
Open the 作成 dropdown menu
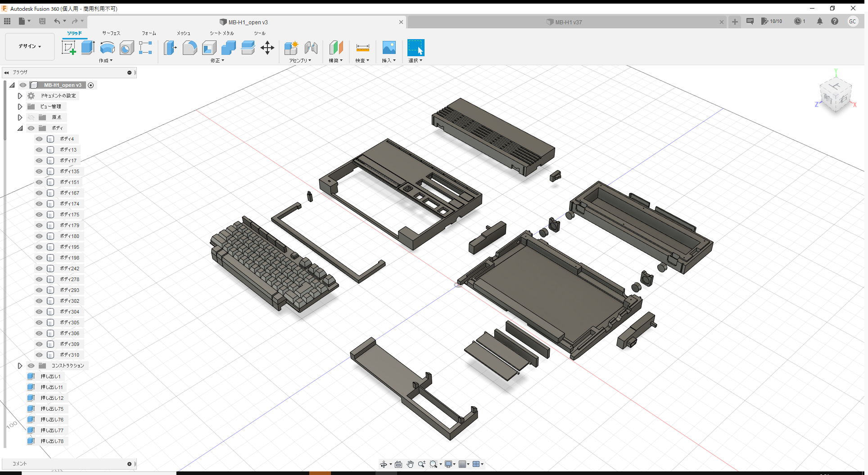click(105, 60)
